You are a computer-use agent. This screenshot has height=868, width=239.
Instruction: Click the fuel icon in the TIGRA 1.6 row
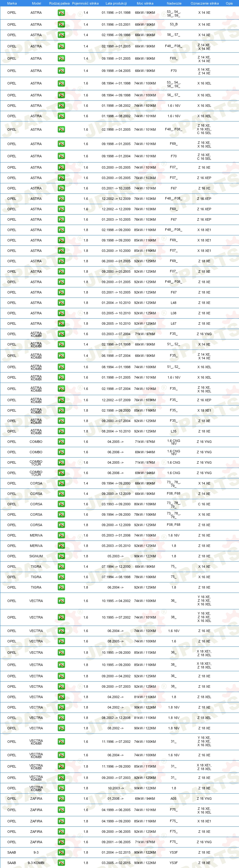click(61, 577)
